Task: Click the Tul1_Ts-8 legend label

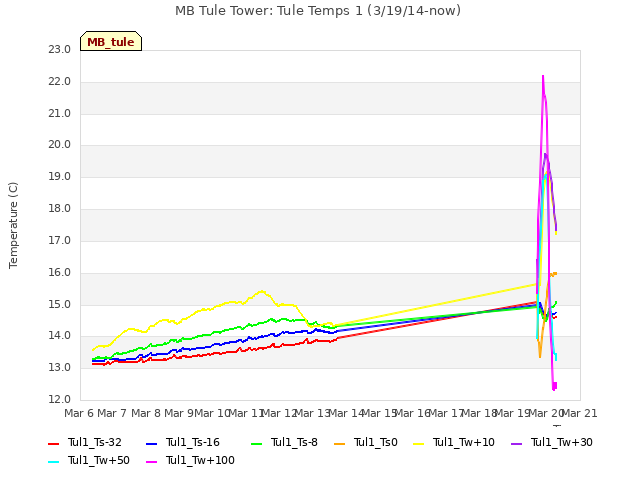Action: click(x=294, y=442)
